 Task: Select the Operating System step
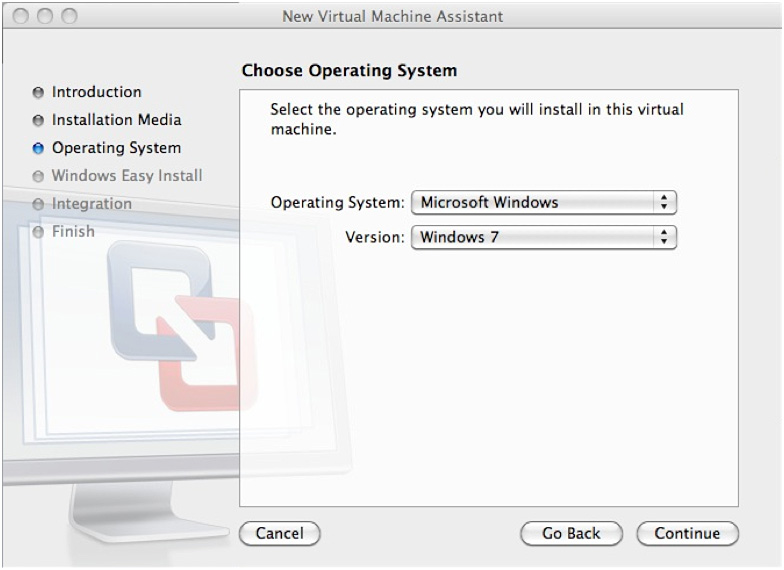coord(116,148)
